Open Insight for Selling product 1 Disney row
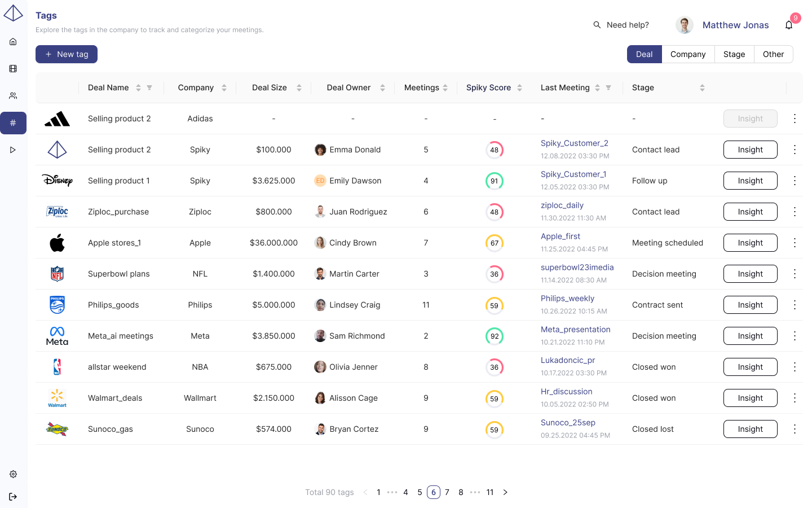This screenshot has width=812, height=508. [751, 181]
